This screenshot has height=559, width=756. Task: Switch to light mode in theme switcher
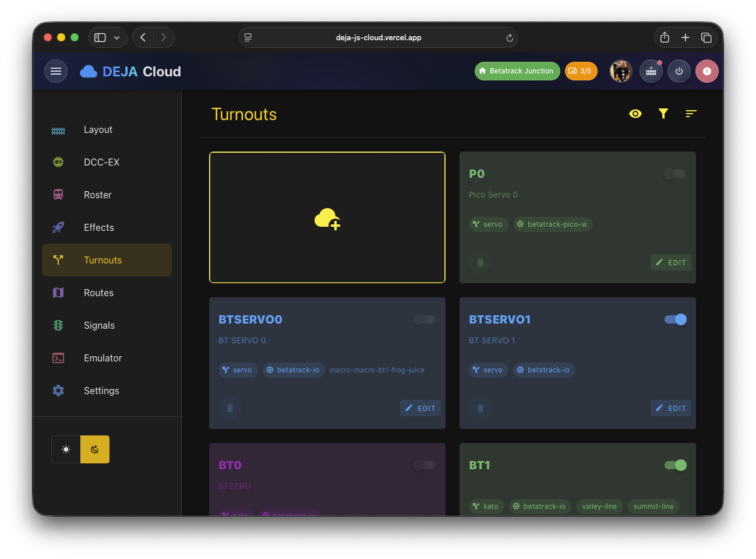pos(66,449)
